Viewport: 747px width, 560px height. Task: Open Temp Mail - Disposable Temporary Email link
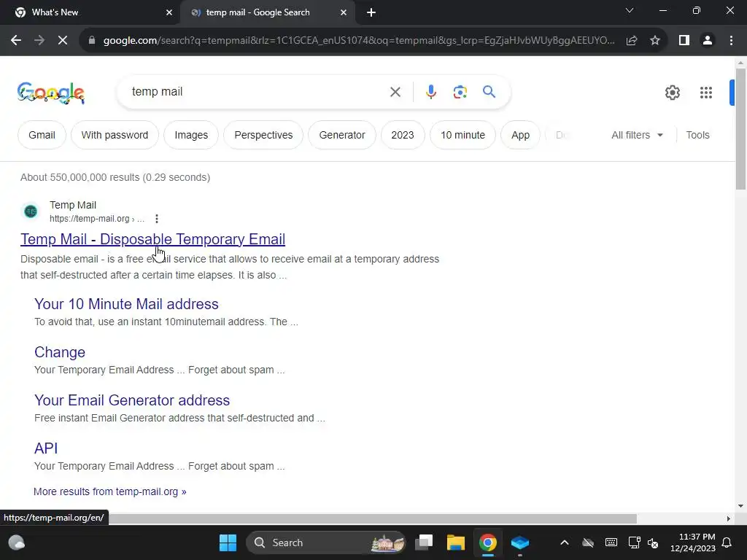point(153,239)
